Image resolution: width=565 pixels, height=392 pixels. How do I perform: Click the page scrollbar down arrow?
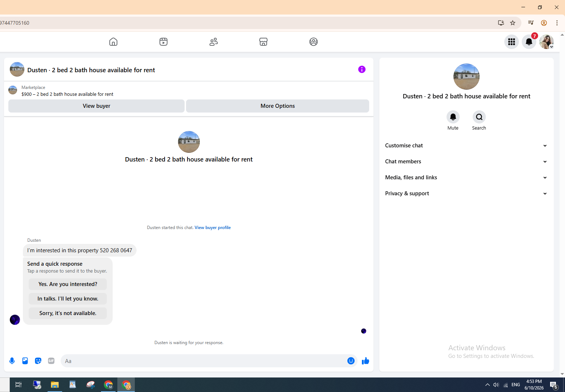pyautogui.click(x=562, y=374)
